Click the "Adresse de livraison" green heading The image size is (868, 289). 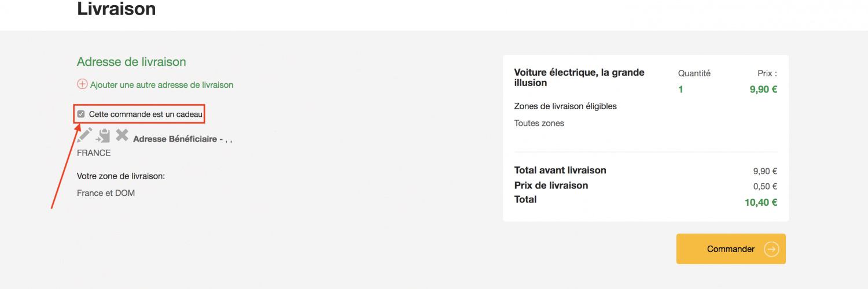[x=131, y=62]
